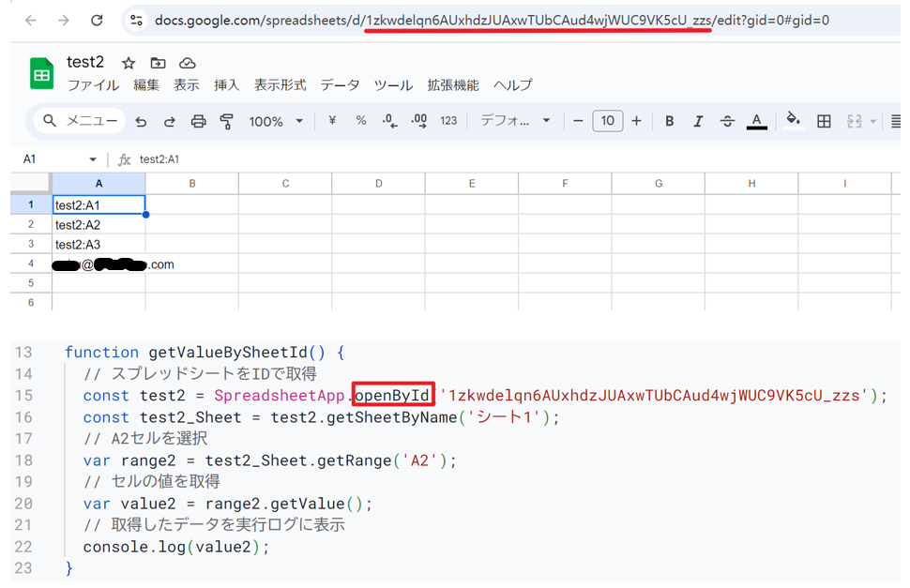Toggle italic formatting

tap(698, 121)
